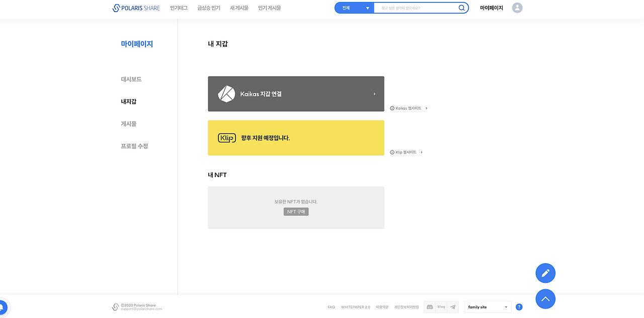Open the Klip 웹사이트 link
644x318 pixels.
pyautogui.click(x=407, y=152)
